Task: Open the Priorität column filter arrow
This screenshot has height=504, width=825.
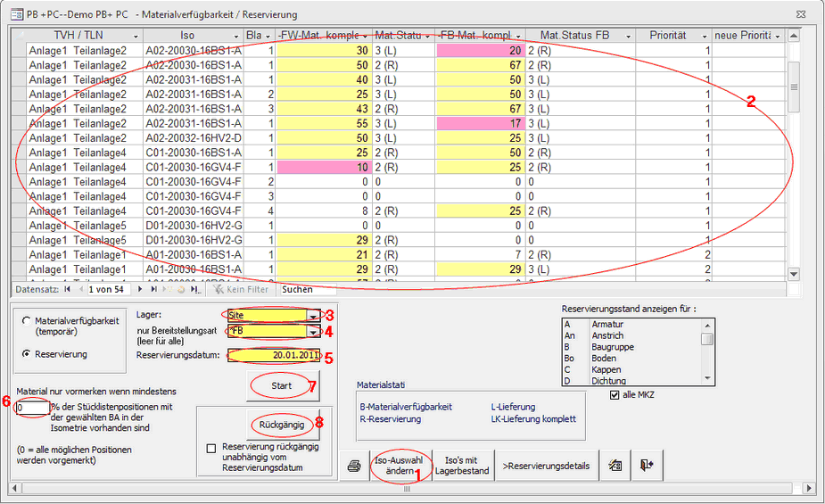Action: (704, 36)
